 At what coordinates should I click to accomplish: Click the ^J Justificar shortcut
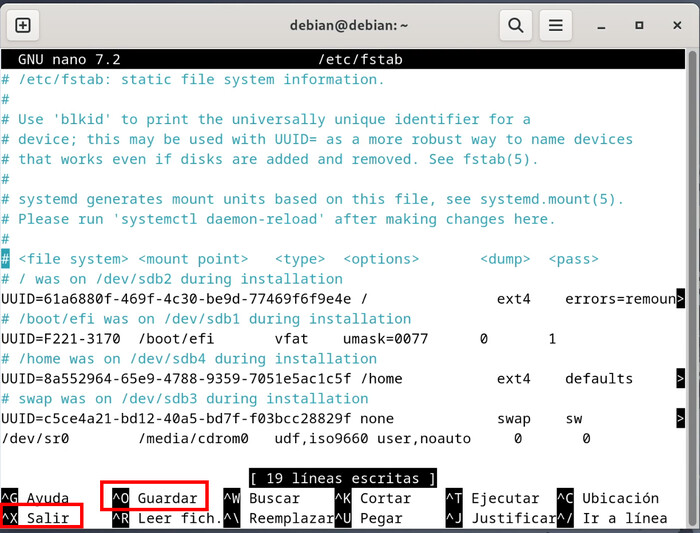point(501,518)
